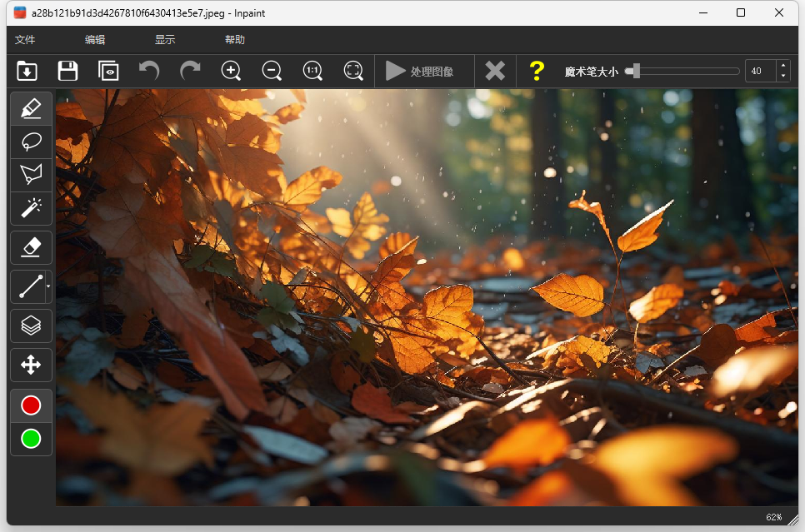
Task: Select the marker brush tool
Action: point(31,109)
